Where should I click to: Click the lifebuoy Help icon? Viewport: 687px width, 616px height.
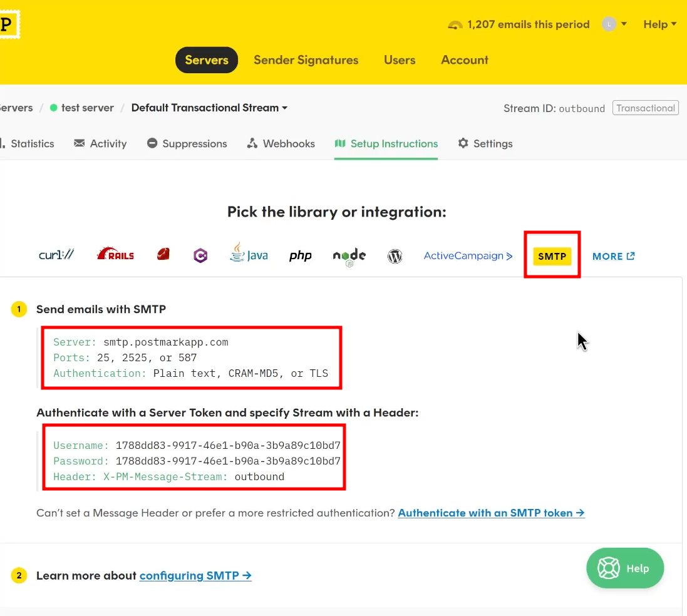point(609,568)
